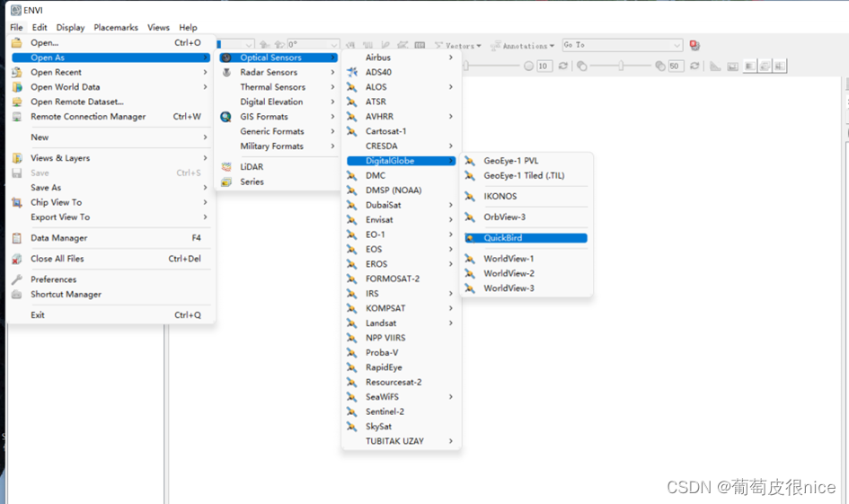Choose DMSP (NOAA) from the sensor list
Image resolution: width=849 pixels, height=504 pixels.
(394, 190)
